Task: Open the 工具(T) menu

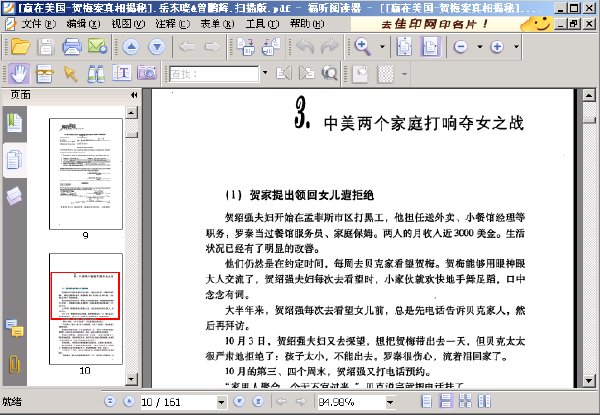Action: click(x=262, y=24)
